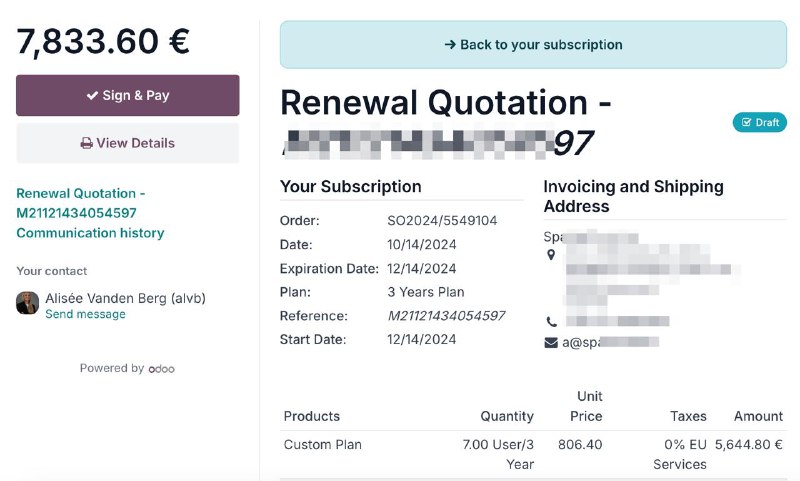Viewport: 800px width, 481px height.
Task: Jump to Communication history section
Action: click(90, 233)
